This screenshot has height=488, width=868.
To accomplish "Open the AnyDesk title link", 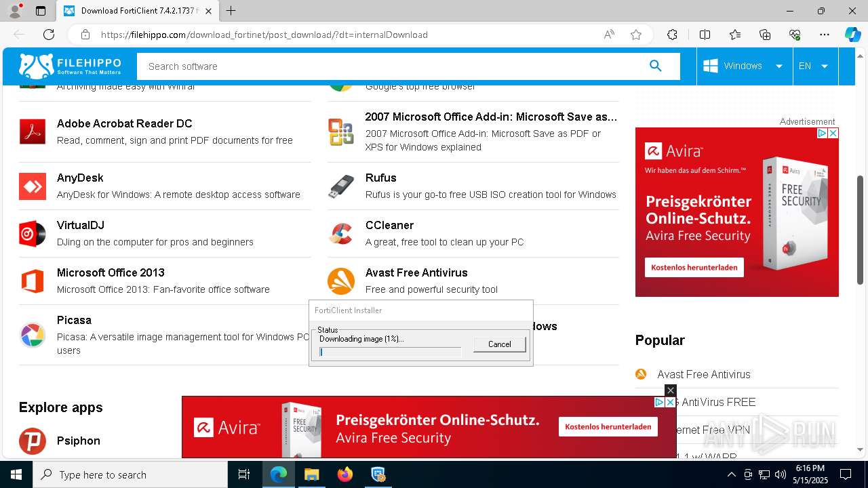I will (80, 178).
